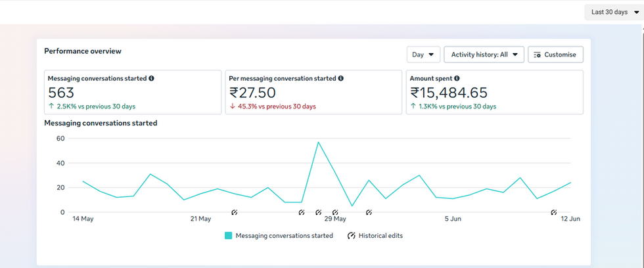Select the Amount spent metric card
644x268 pixels.
(494, 93)
